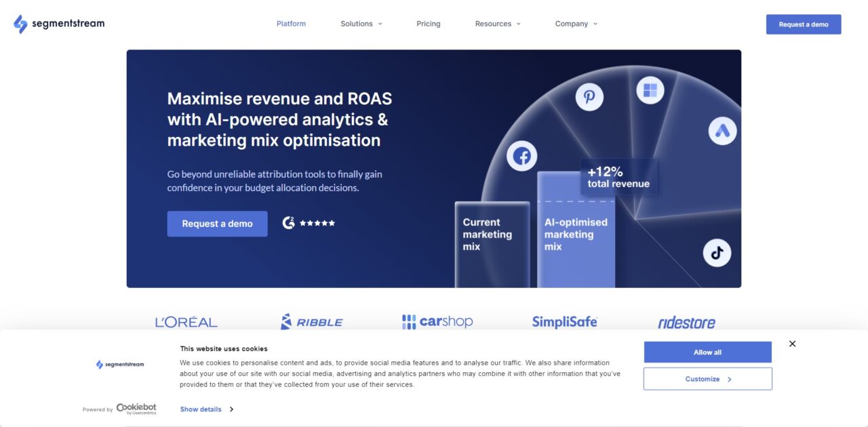The image size is (868, 427).
Task: Close the cookie banner
Action: [792, 344]
